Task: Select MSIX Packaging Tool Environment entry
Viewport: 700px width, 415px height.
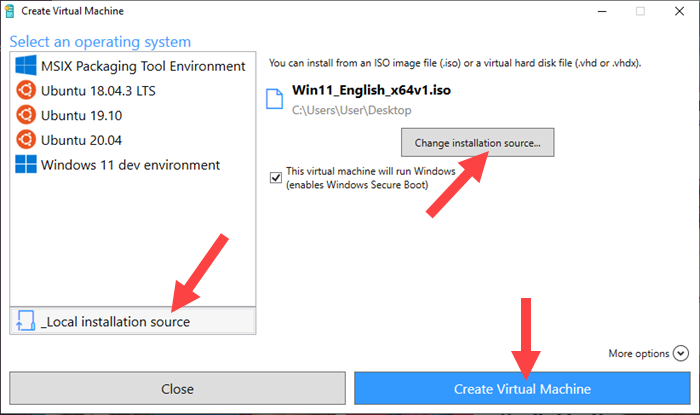Action: (133, 66)
